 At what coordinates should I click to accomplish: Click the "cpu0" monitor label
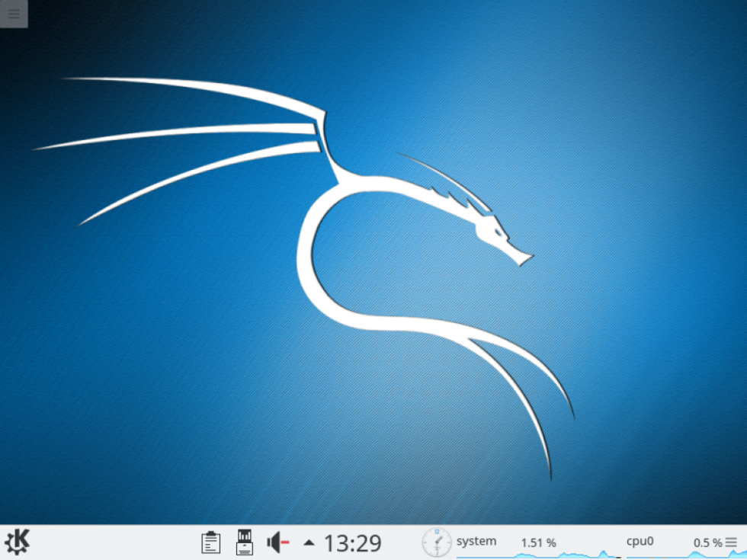tap(640, 541)
